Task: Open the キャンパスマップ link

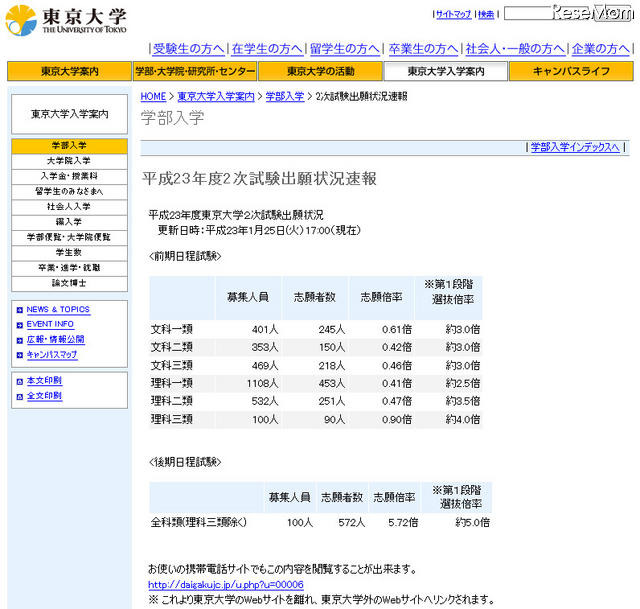Action: [x=52, y=355]
